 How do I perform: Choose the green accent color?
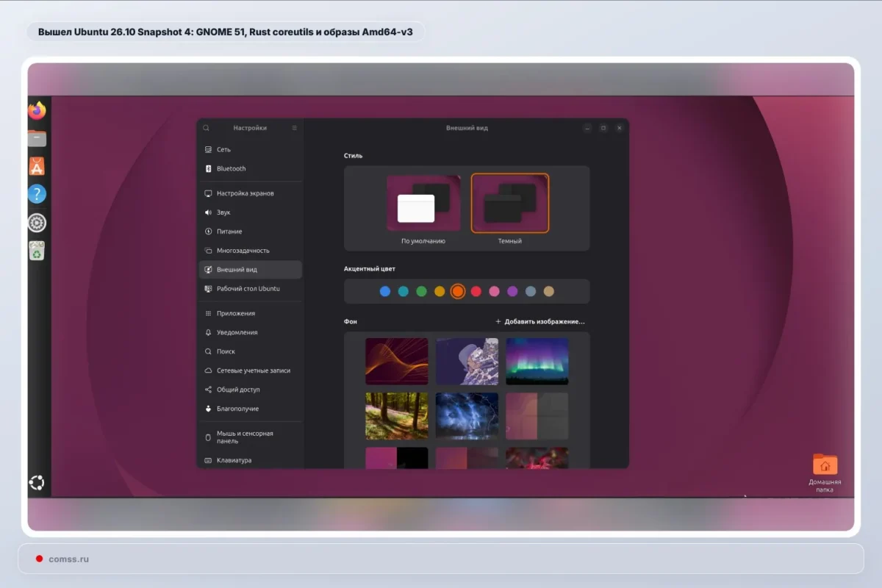point(422,292)
